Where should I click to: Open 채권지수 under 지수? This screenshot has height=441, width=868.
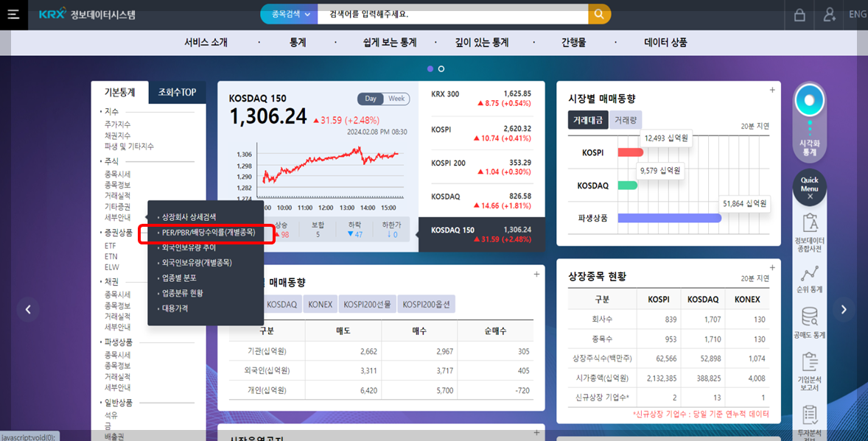coord(117,135)
